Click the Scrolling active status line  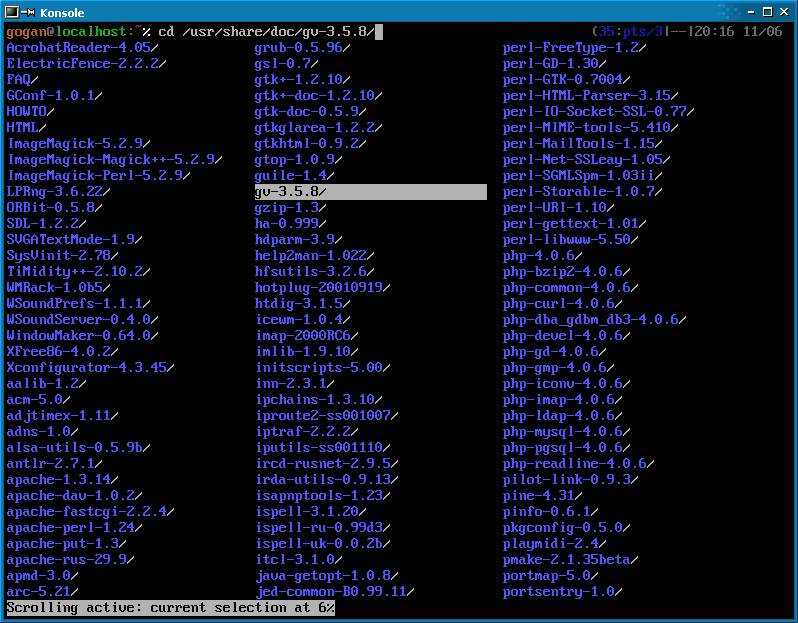(x=170, y=608)
